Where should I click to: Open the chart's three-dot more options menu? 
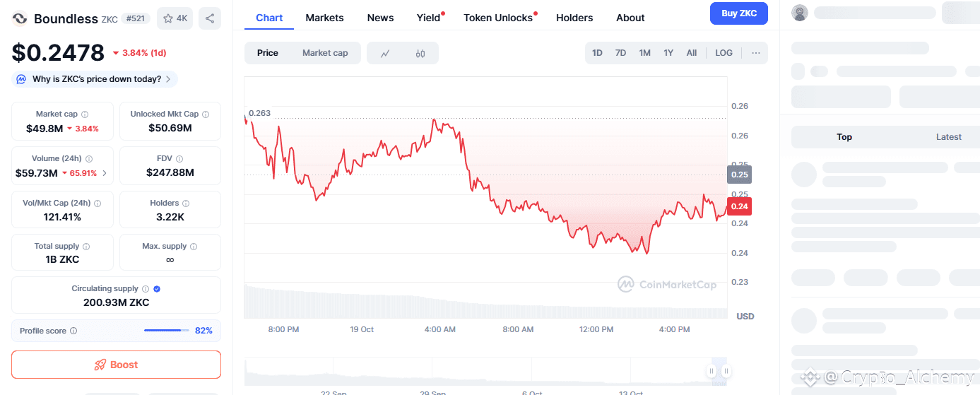tap(756, 53)
